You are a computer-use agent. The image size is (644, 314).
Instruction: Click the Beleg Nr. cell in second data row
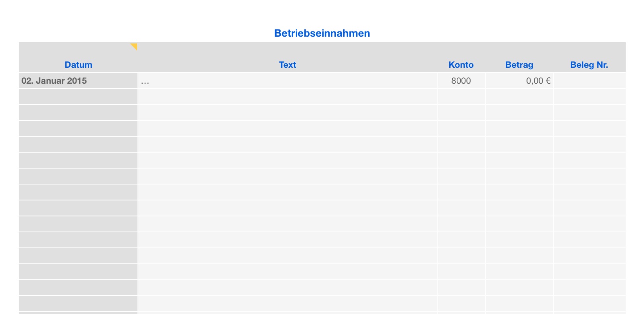589,96
